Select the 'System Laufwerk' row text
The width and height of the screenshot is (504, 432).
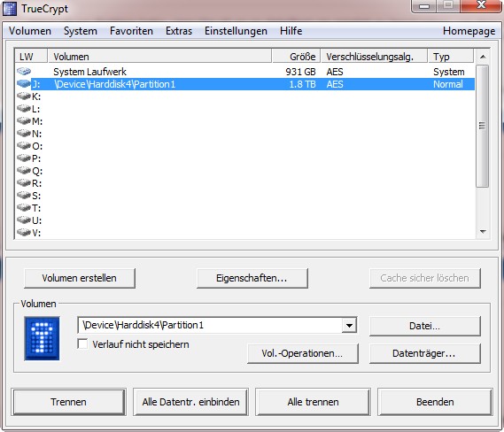tap(89, 72)
